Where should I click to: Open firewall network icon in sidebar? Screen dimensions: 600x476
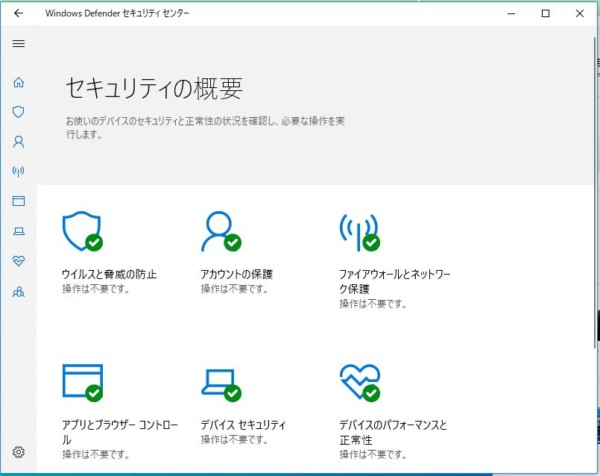pos(18,171)
